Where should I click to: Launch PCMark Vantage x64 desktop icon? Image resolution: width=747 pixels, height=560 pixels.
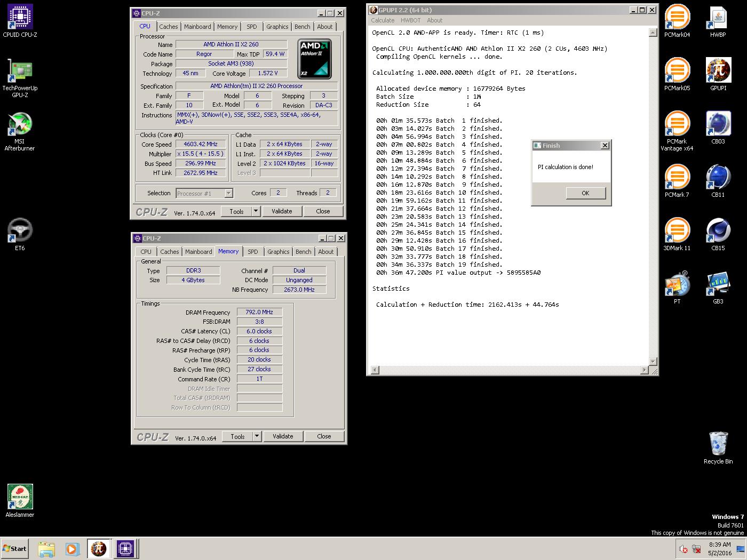pyautogui.click(x=677, y=131)
